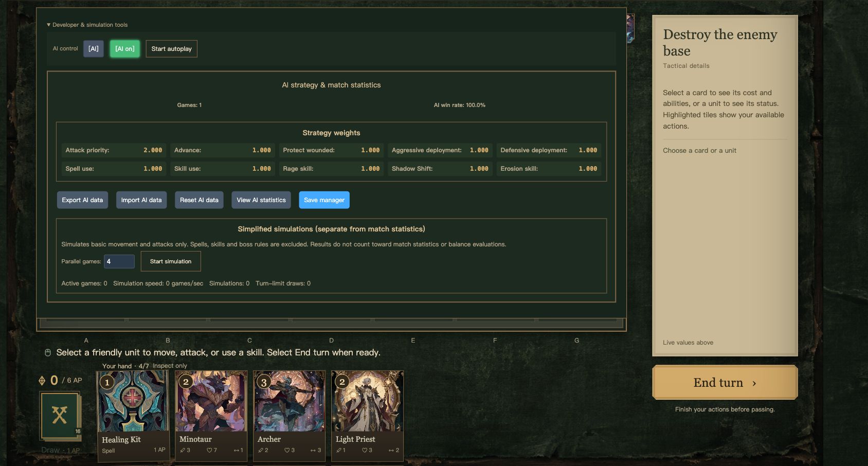This screenshot has height=466, width=868.
Task: Select the Light Priest card
Action: click(368, 416)
